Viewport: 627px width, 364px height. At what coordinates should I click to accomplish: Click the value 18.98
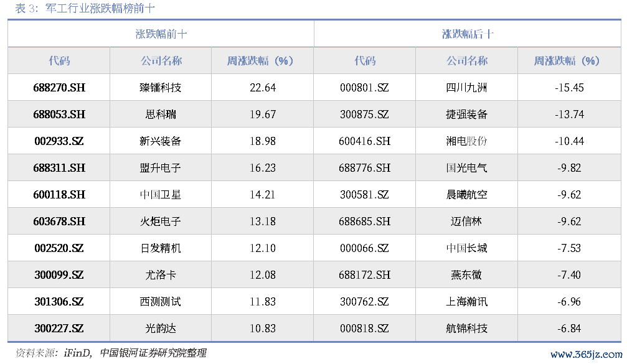click(x=263, y=141)
